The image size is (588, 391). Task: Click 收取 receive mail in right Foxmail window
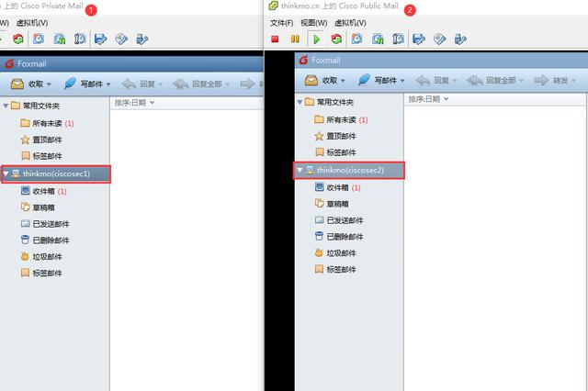pos(321,80)
